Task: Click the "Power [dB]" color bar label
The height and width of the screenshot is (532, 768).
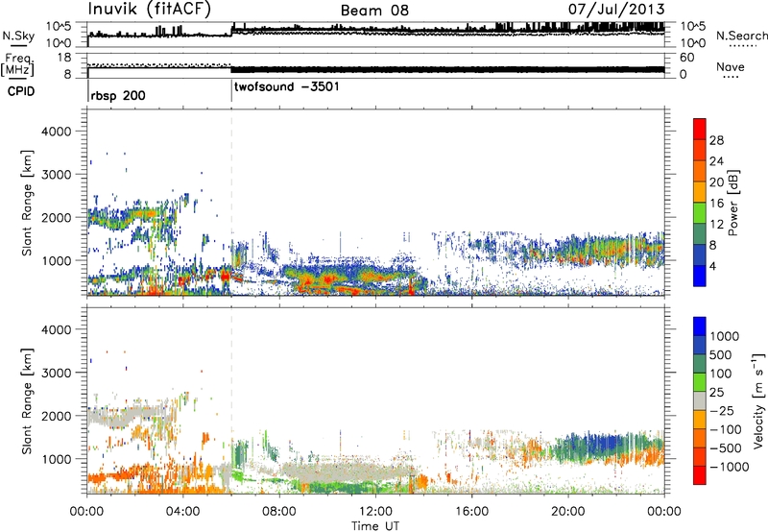Action: click(x=733, y=203)
